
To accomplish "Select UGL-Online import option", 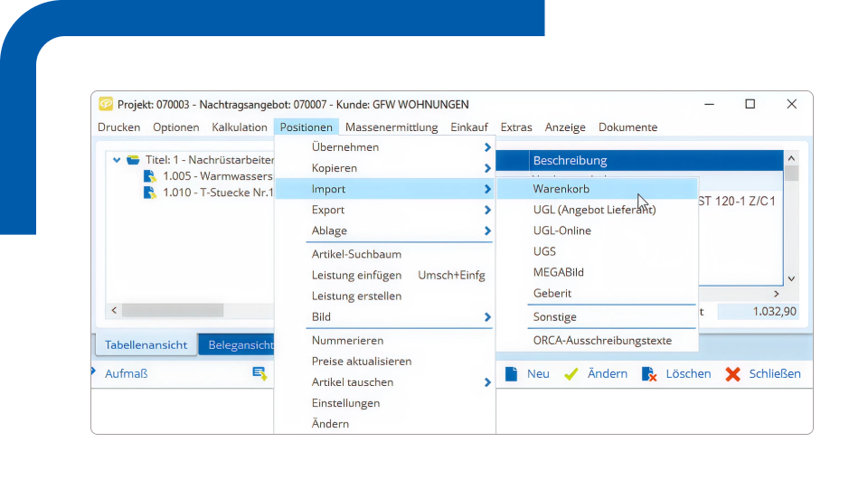I will [561, 230].
